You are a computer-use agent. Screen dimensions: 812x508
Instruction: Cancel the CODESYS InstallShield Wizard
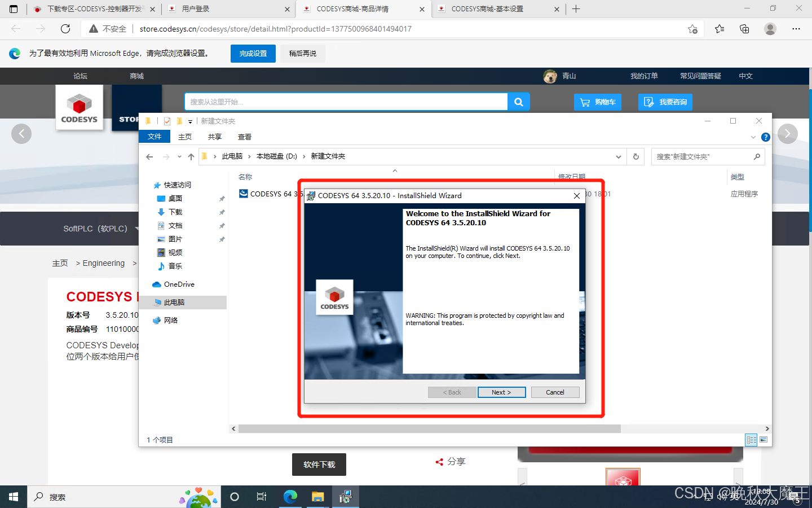tap(555, 392)
